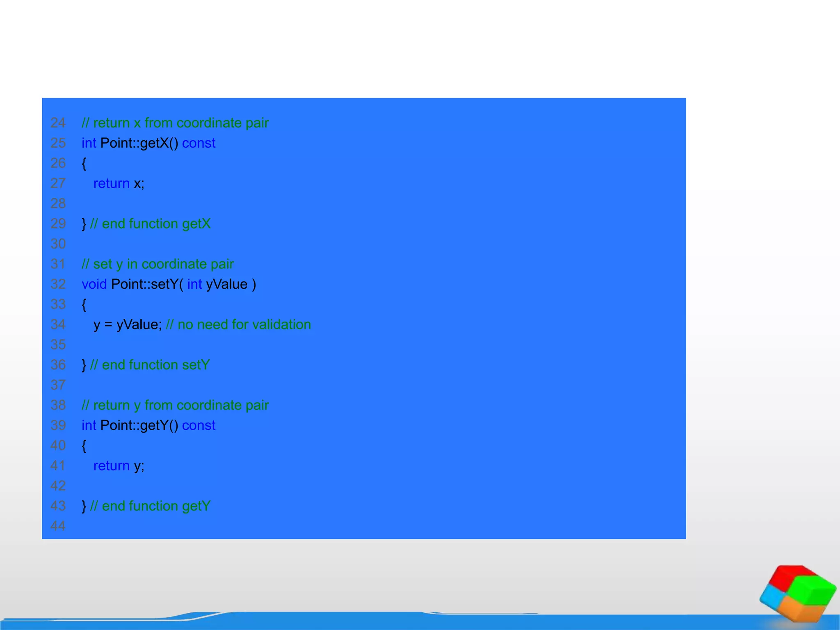This screenshot has width=840, height=630.
Task: Click the 'return x;' statement
Action: pos(119,183)
